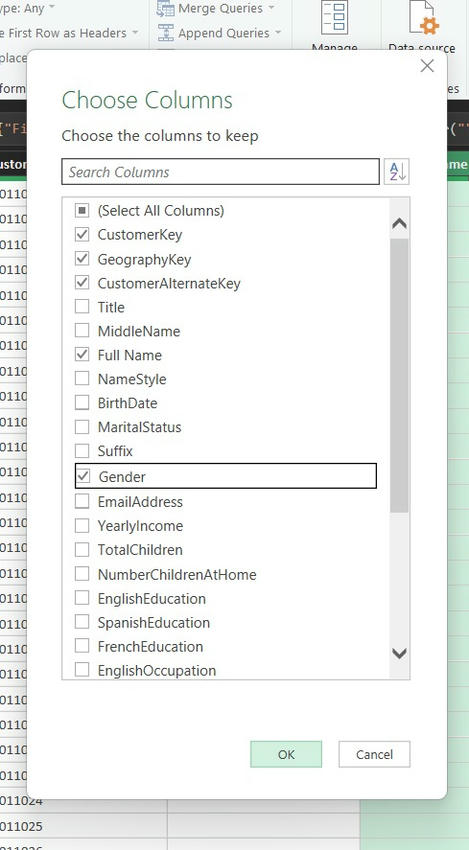The height and width of the screenshot is (850, 469).
Task: Click the column list scrollbar thumb
Action: (400, 375)
